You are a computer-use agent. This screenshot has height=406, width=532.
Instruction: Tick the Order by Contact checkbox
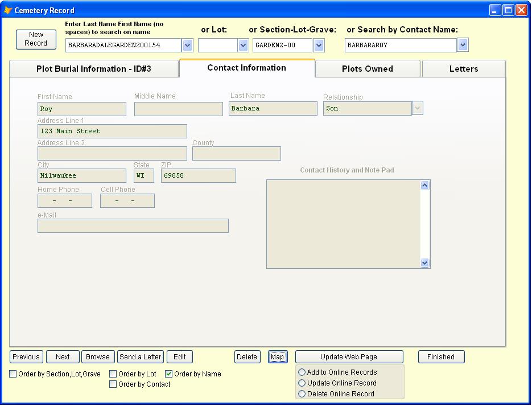coord(113,384)
